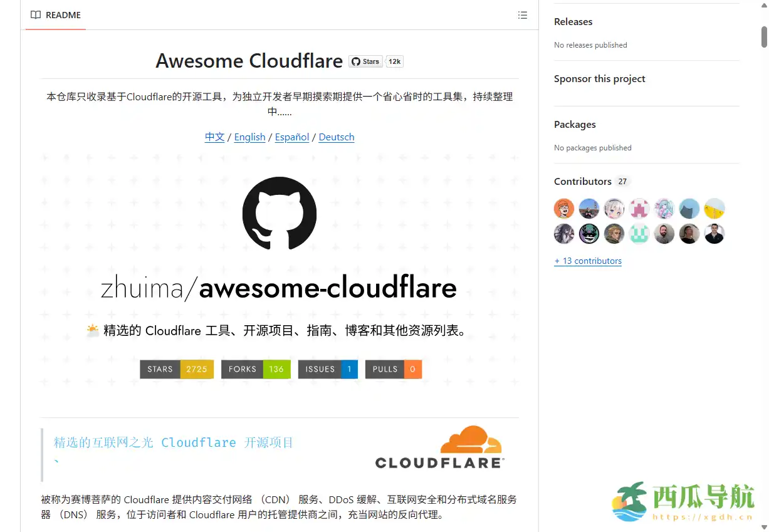Open the README outline icon
The height and width of the screenshot is (532, 769).
(523, 15)
